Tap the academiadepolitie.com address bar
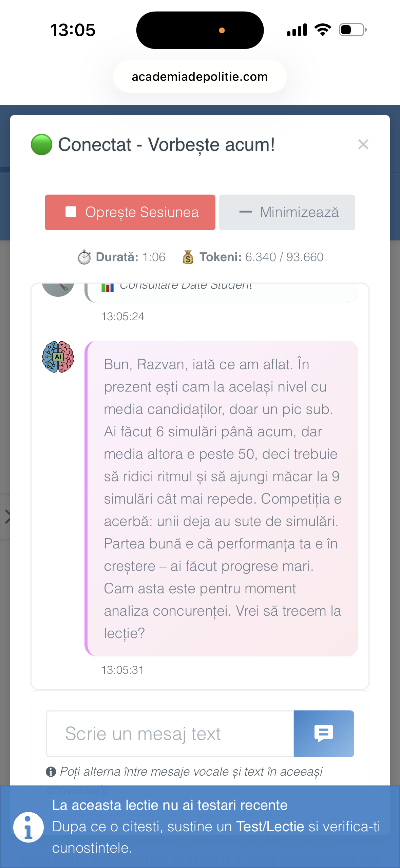Viewport: 400px width, 868px height. click(x=200, y=77)
